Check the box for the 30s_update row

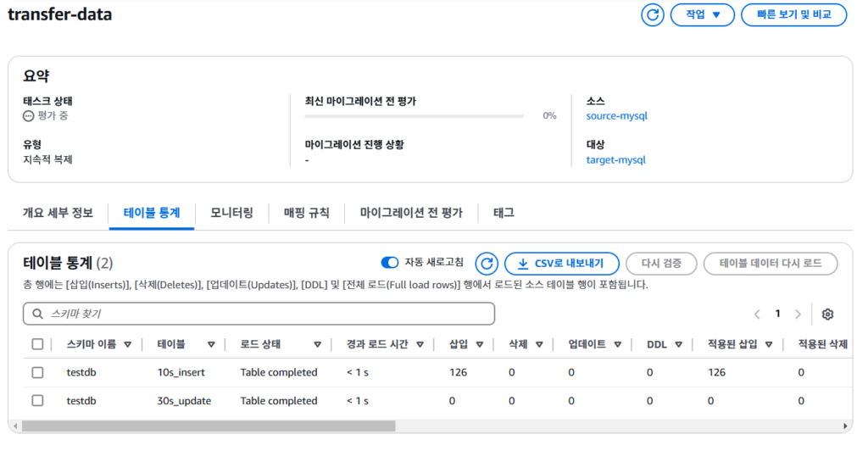pos(37,400)
